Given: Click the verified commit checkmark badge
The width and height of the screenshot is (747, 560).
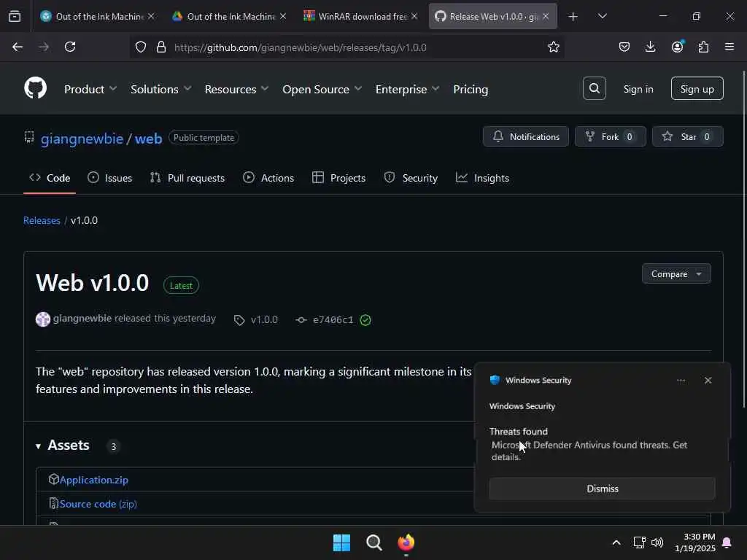Looking at the screenshot, I should (x=365, y=320).
